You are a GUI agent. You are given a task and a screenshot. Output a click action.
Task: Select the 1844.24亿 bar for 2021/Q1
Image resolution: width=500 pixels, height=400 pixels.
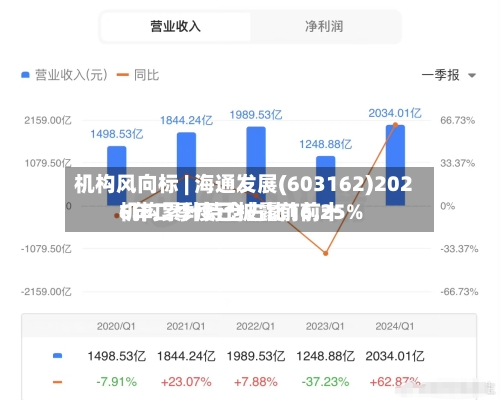tap(186, 169)
